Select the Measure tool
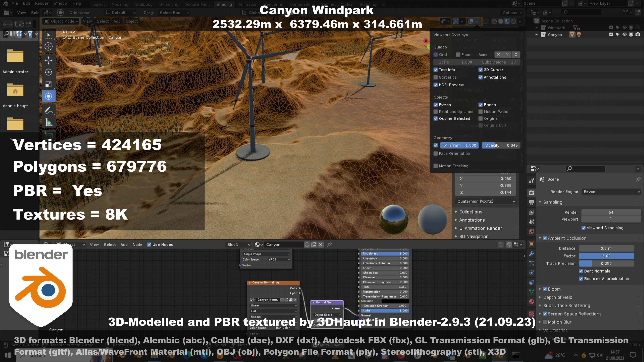 (x=48, y=122)
